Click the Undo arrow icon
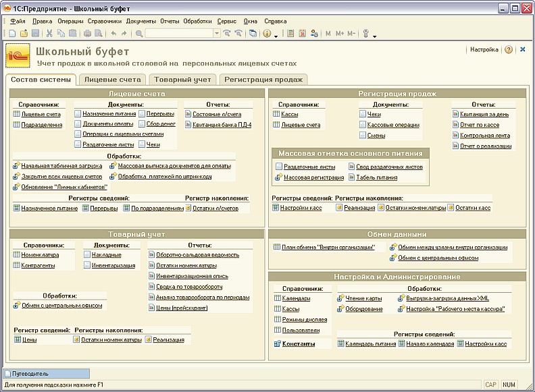The image size is (535, 392). [x=113, y=33]
